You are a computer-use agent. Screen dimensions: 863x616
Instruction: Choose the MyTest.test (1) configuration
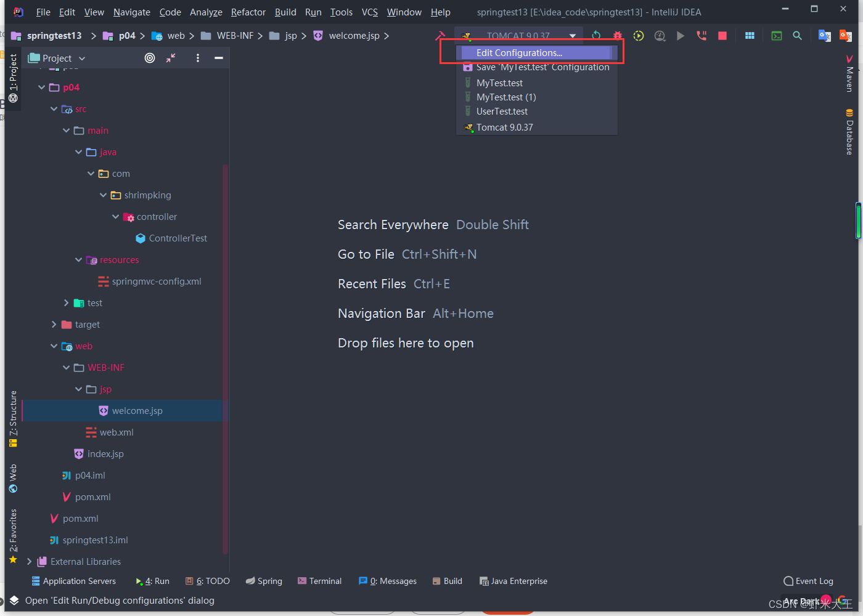tap(536, 97)
